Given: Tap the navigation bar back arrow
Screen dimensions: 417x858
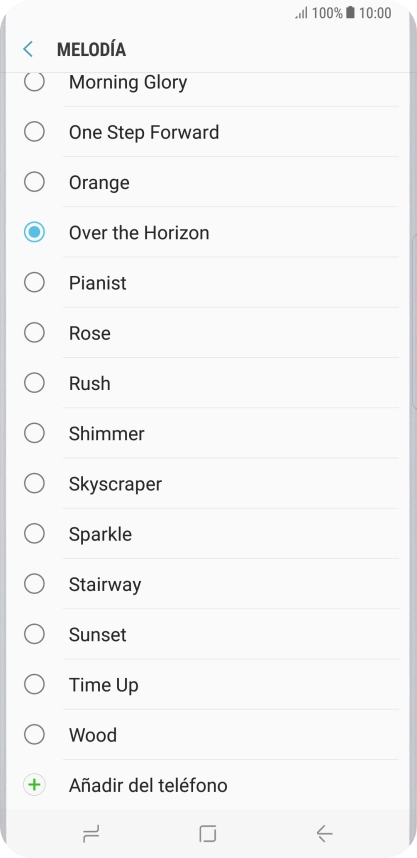Looking at the screenshot, I should coord(325,834).
